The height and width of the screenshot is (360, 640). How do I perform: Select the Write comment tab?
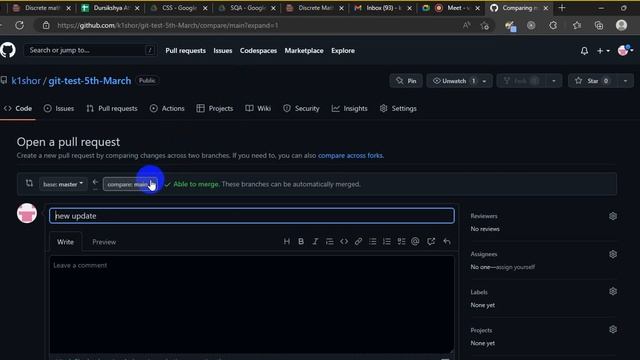65,242
